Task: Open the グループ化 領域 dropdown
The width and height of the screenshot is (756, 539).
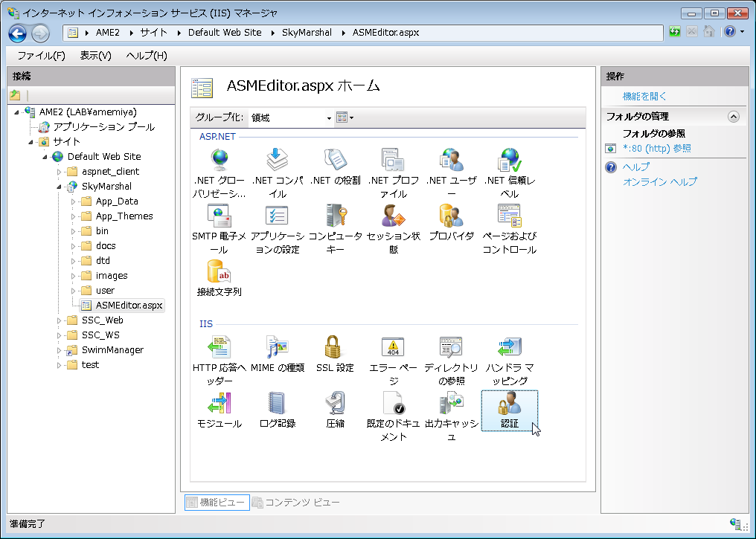Action: click(291, 117)
